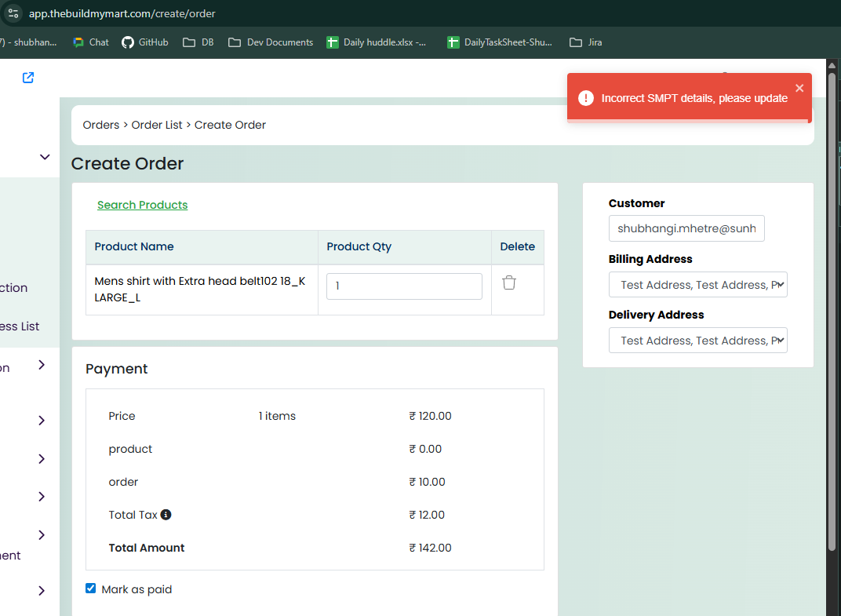Click the Search Products link
The width and height of the screenshot is (841, 616).
(x=142, y=205)
